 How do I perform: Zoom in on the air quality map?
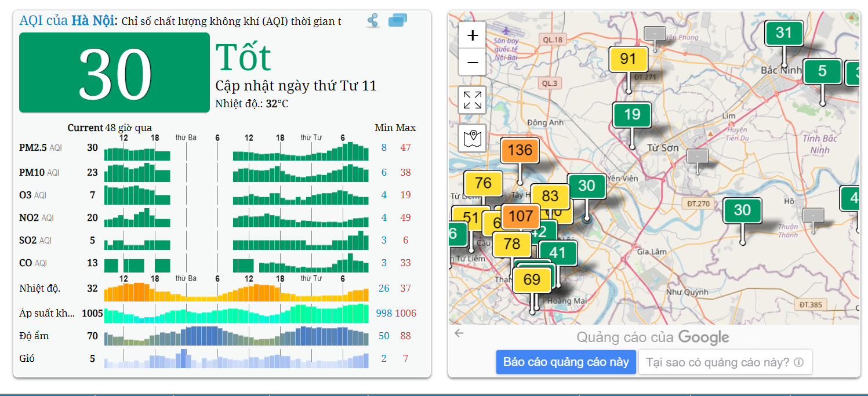click(473, 35)
